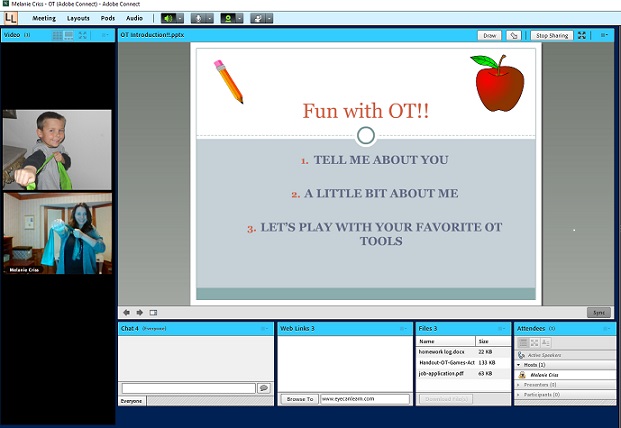The height and width of the screenshot is (428, 621).
Task: Open the Meeting menu
Action: [44, 18]
